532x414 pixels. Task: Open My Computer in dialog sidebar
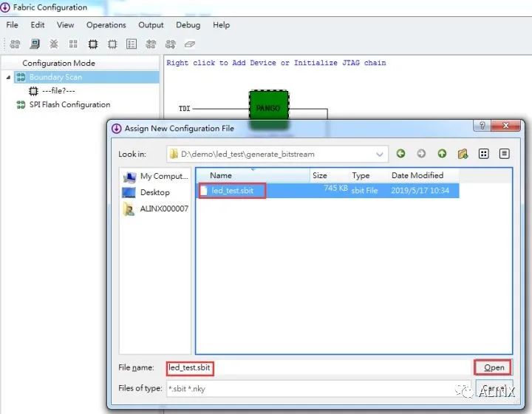tap(155, 176)
